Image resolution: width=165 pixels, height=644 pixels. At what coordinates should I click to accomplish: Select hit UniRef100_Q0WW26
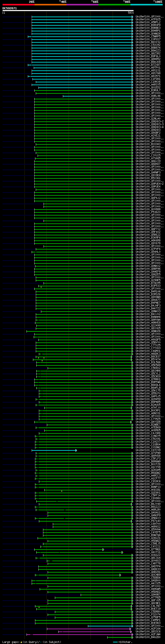pyautogui.click(x=148, y=33)
